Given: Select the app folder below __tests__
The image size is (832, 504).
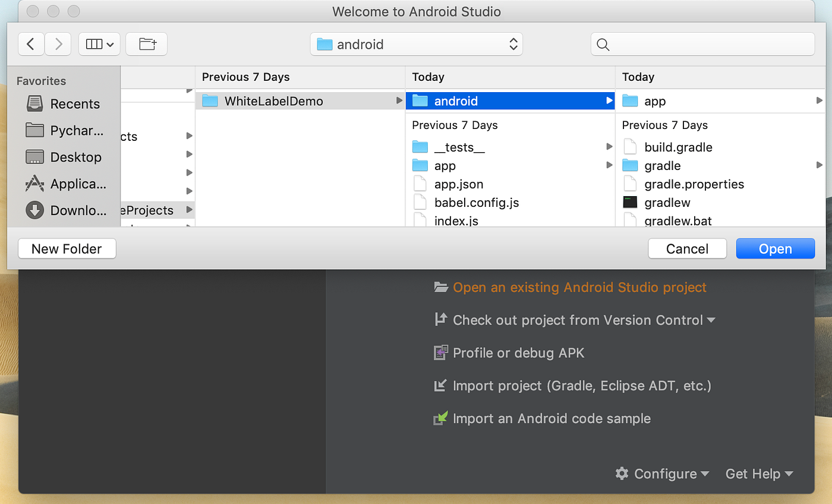Looking at the screenshot, I should coord(510,165).
